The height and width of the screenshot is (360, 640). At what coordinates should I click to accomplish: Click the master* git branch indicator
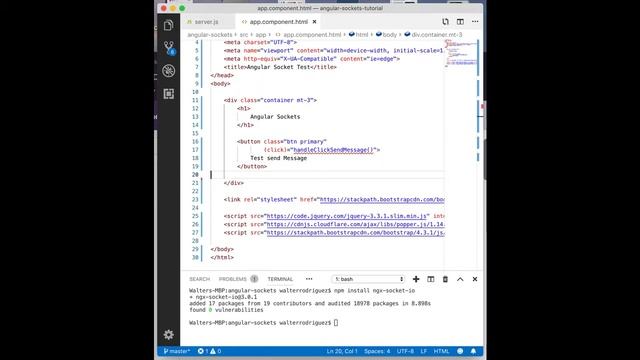click(177, 351)
